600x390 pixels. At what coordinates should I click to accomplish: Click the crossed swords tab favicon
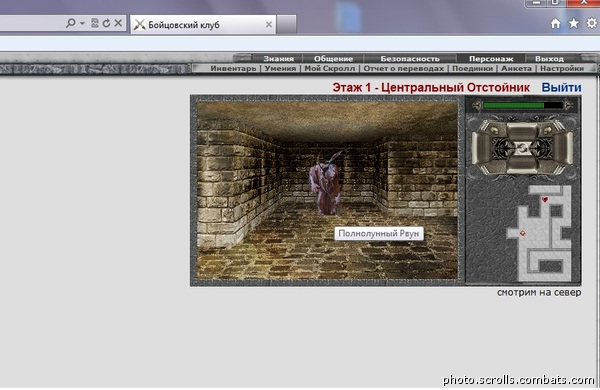tap(139, 24)
